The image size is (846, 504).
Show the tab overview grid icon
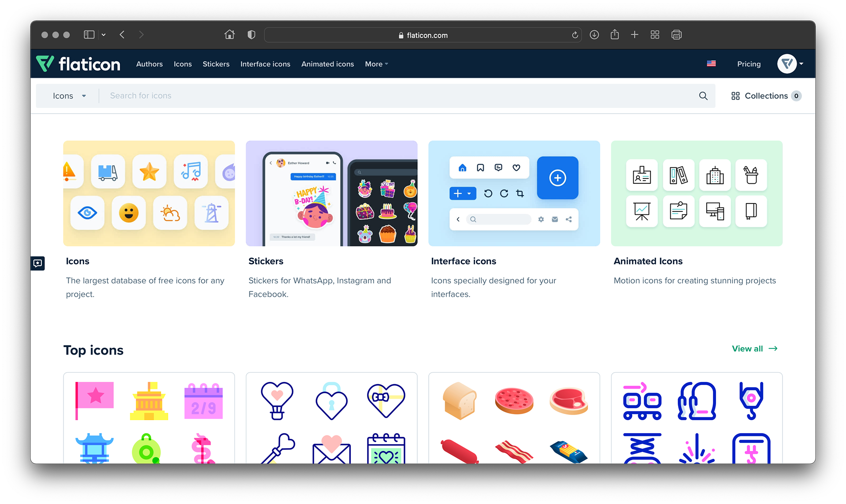[655, 35]
